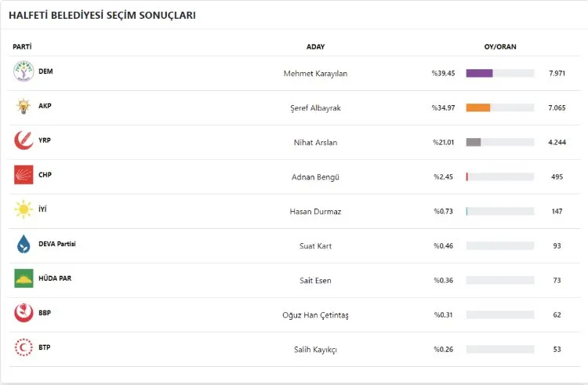
Task: Click the OY/ORAN column header
Action: coord(500,47)
